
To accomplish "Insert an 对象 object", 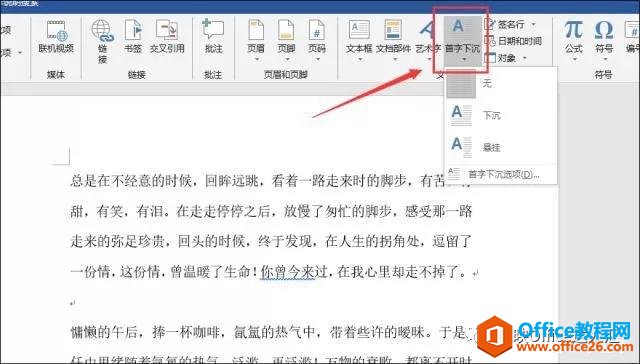I will tap(506, 58).
